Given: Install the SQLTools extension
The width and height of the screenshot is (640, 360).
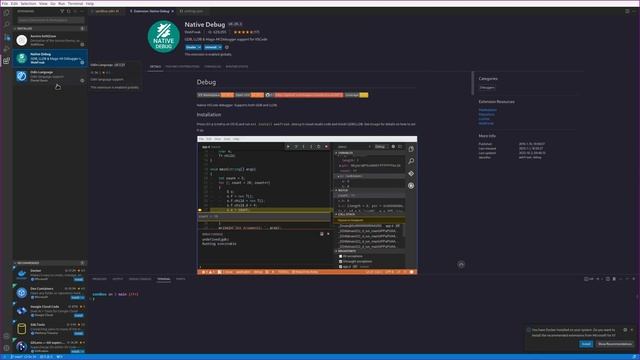Looking at the screenshot, I should point(79,333).
